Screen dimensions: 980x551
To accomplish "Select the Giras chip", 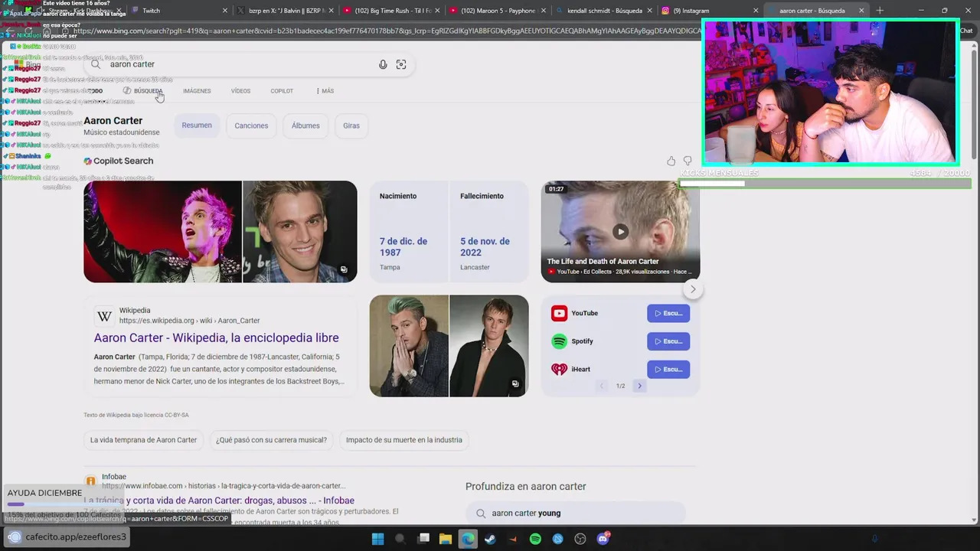I will click(x=351, y=126).
